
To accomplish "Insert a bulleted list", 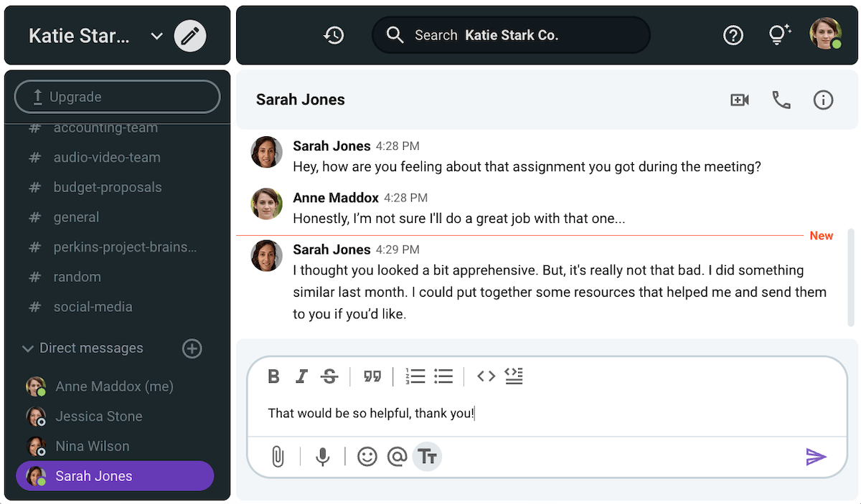I will [x=443, y=376].
